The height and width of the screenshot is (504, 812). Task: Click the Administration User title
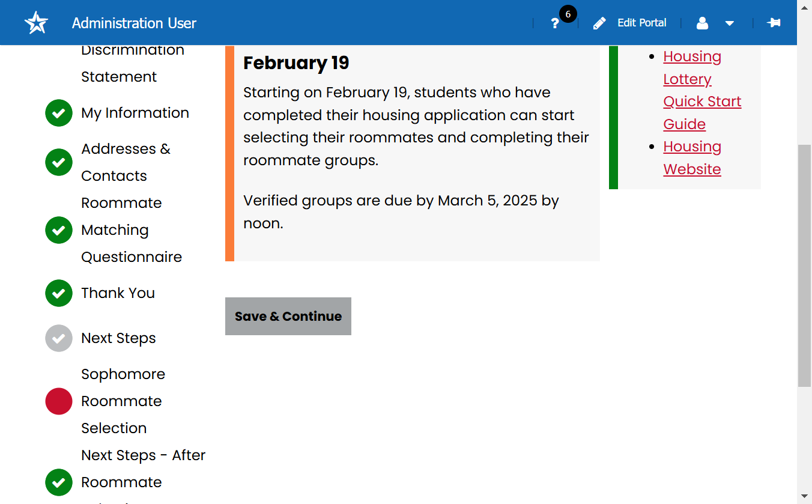pos(134,23)
